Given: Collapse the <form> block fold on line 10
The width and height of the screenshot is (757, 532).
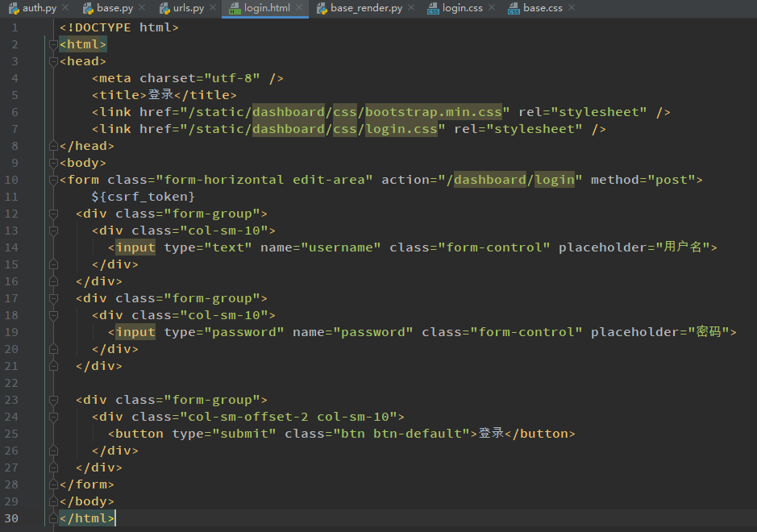Looking at the screenshot, I should (x=53, y=180).
